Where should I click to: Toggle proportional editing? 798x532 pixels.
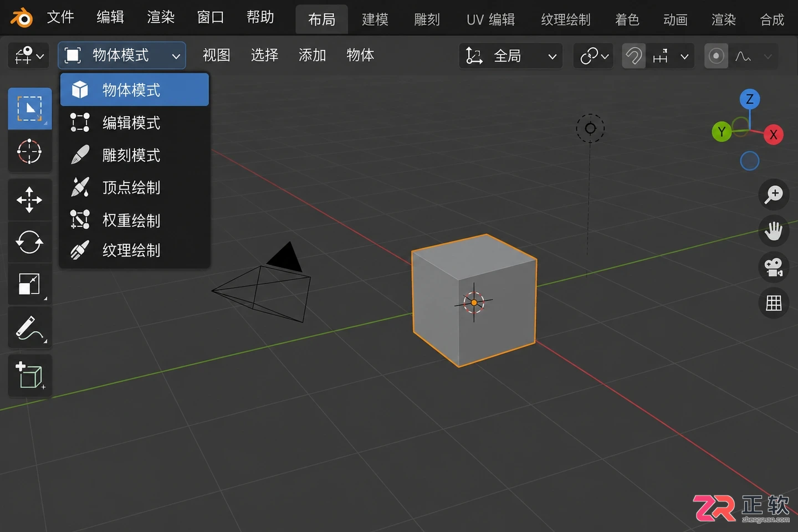click(x=716, y=56)
